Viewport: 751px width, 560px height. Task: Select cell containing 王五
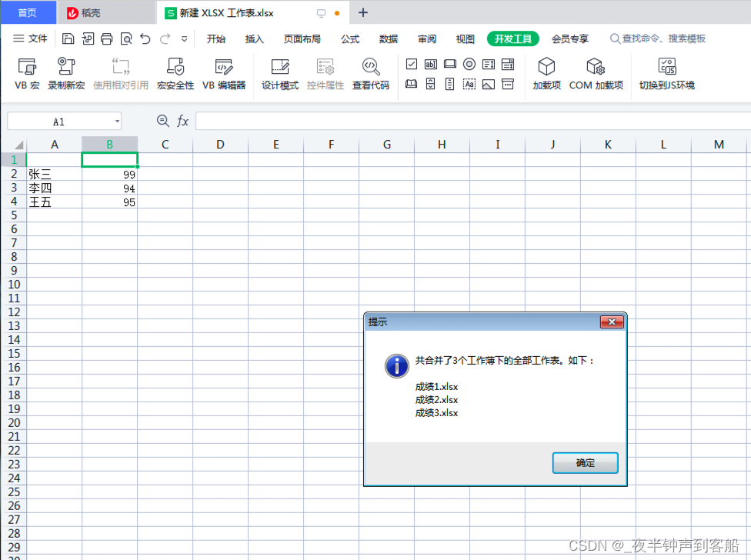(x=54, y=202)
